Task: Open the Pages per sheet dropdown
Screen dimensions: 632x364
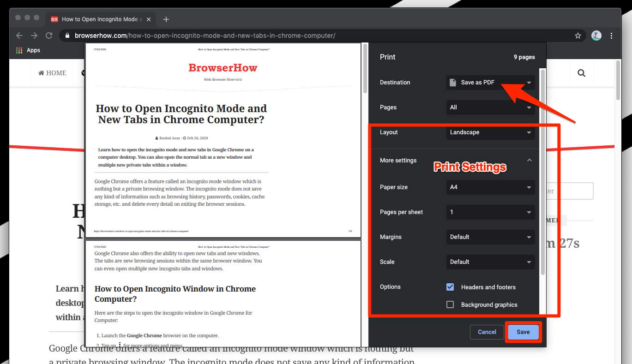Action: pyautogui.click(x=491, y=212)
